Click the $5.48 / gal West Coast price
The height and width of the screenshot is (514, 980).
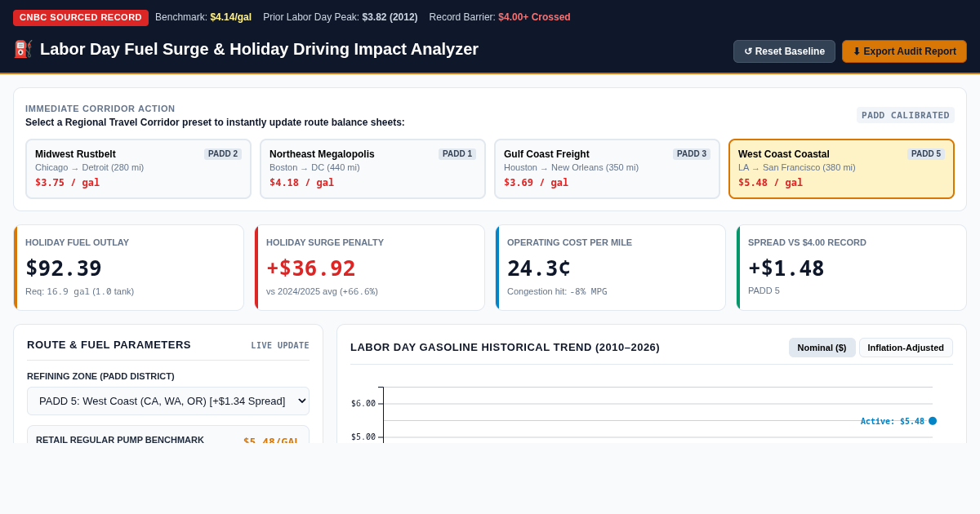click(770, 183)
